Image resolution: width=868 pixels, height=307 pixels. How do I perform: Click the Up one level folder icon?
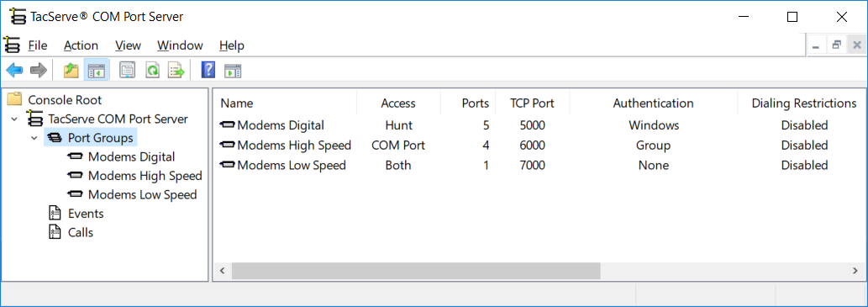coord(71,71)
